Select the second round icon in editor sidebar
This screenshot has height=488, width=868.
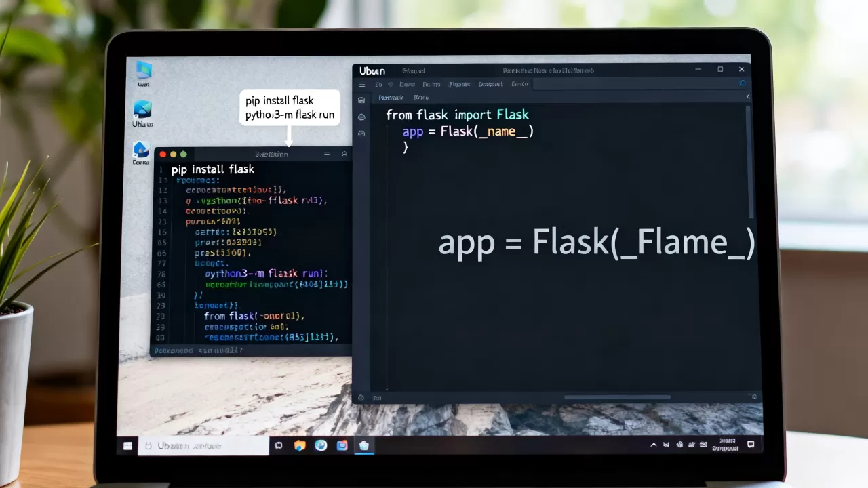click(x=361, y=117)
